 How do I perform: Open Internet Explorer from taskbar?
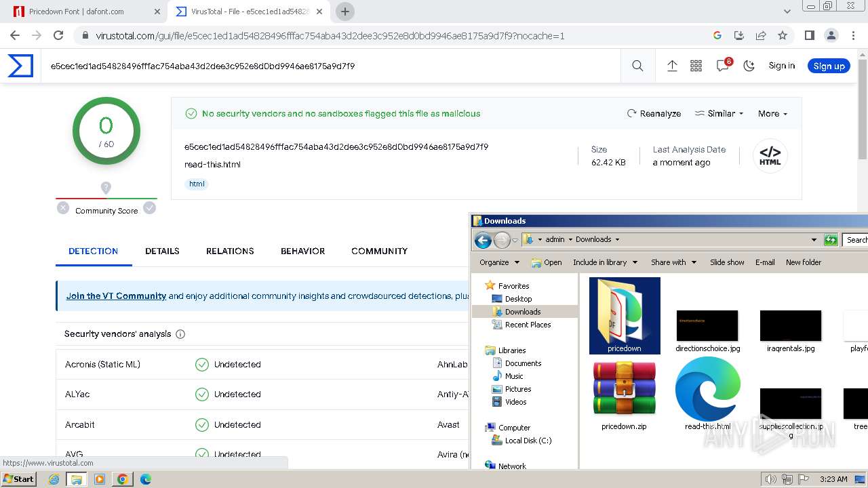tap(54, 479)
